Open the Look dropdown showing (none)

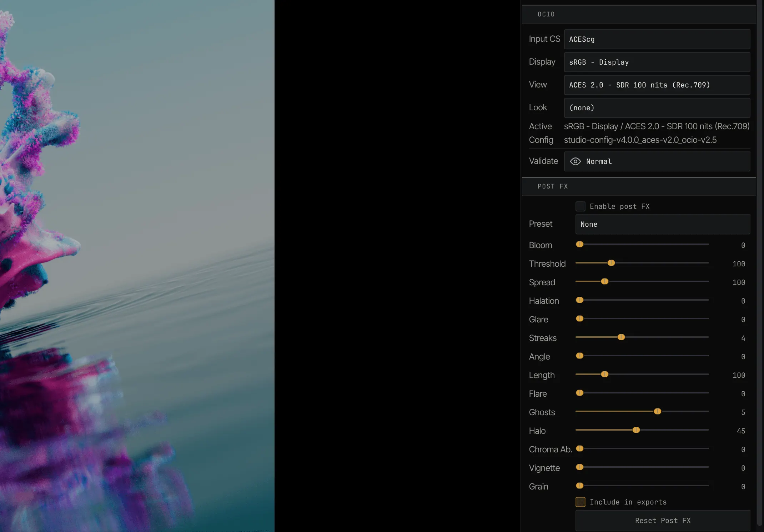[x=657, y=108]
